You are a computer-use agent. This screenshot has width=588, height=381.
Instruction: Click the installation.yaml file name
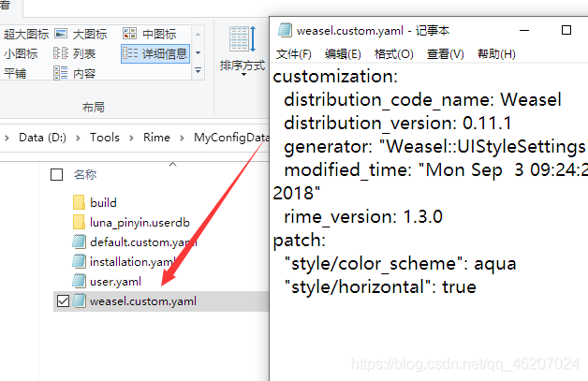(x=133, y=262)
